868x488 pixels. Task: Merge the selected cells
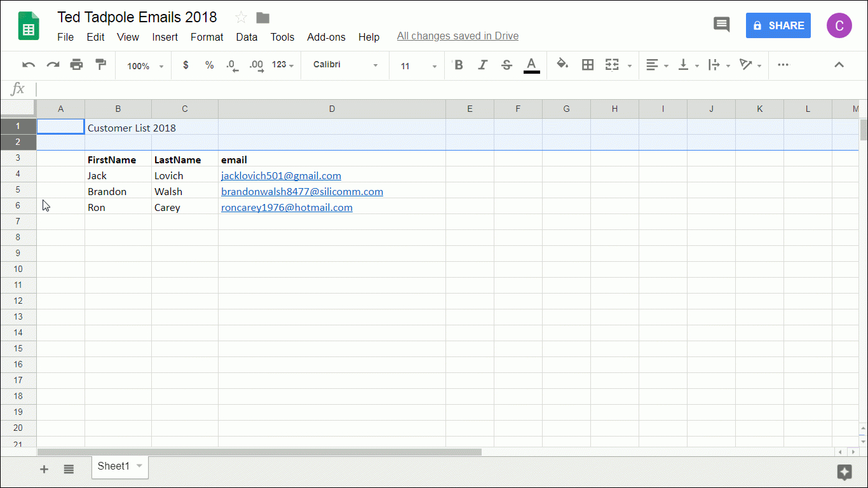click(x=611, y=65)
